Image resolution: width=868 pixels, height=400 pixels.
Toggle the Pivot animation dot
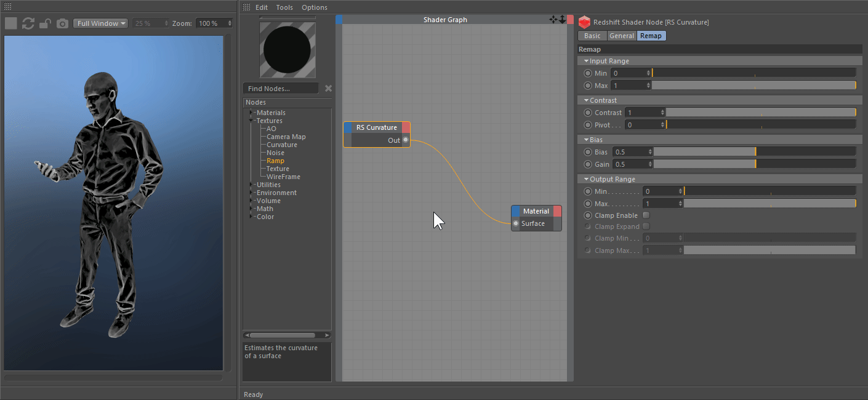tap(587, 125)
